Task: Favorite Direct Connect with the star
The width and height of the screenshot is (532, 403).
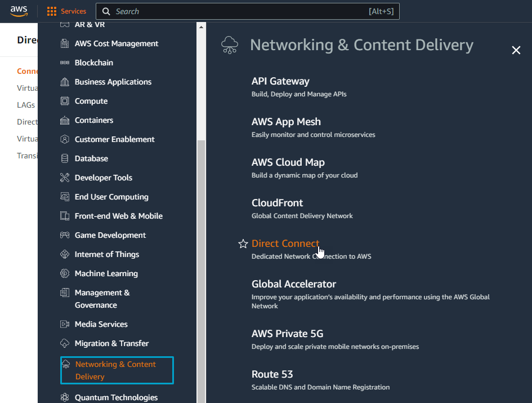Action: (243, 243)
